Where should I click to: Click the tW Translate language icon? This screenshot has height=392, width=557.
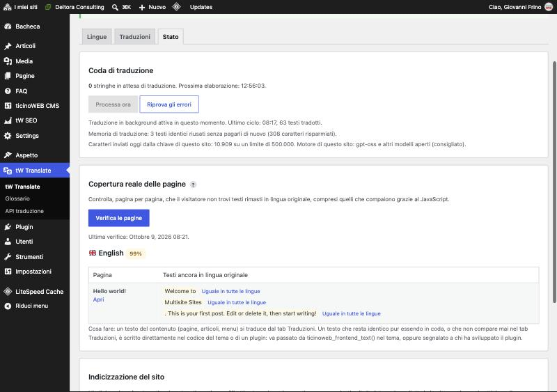(x=8, y=171)
